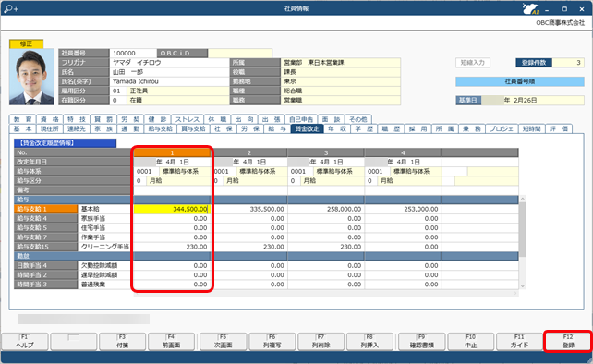Click the 258,000.00 cell in column 3
Screen dimensions: 593x364
point(326,209)
